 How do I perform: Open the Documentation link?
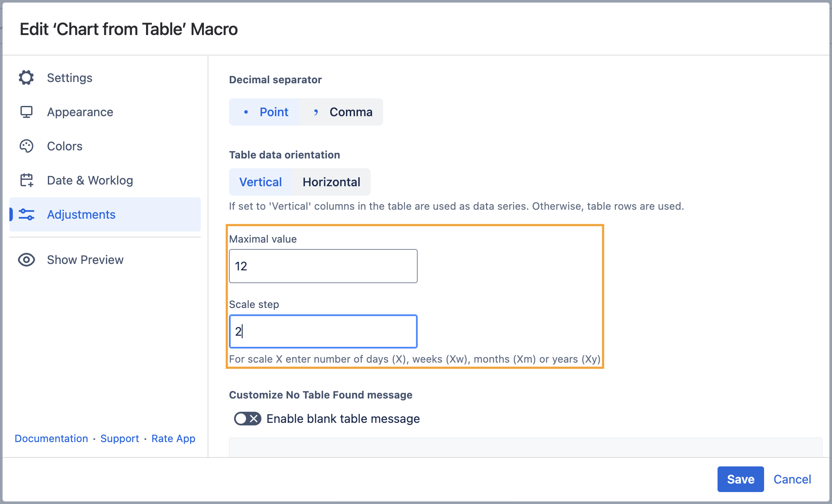(x=51, y=439)
